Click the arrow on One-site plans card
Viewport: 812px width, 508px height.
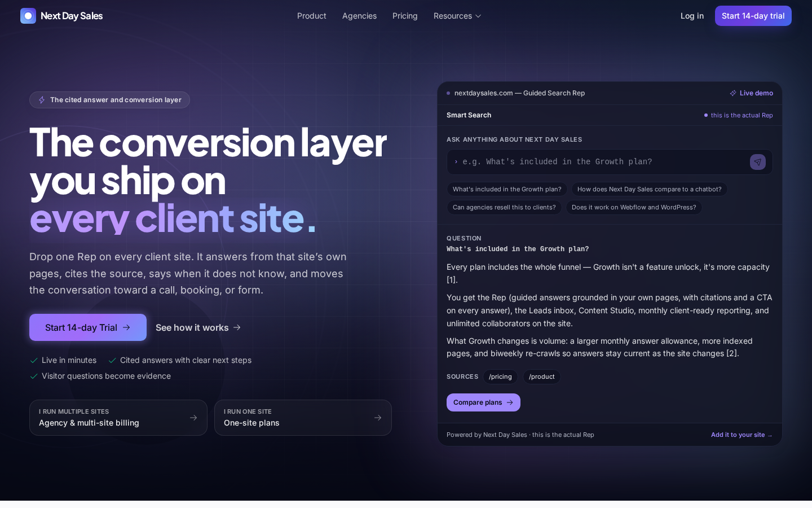click(378, 418)
